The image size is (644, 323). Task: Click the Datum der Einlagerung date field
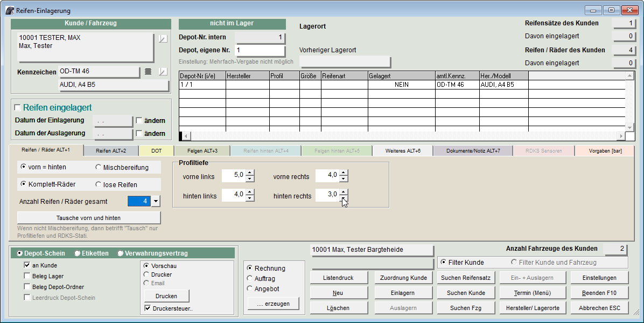coord(113,121)
